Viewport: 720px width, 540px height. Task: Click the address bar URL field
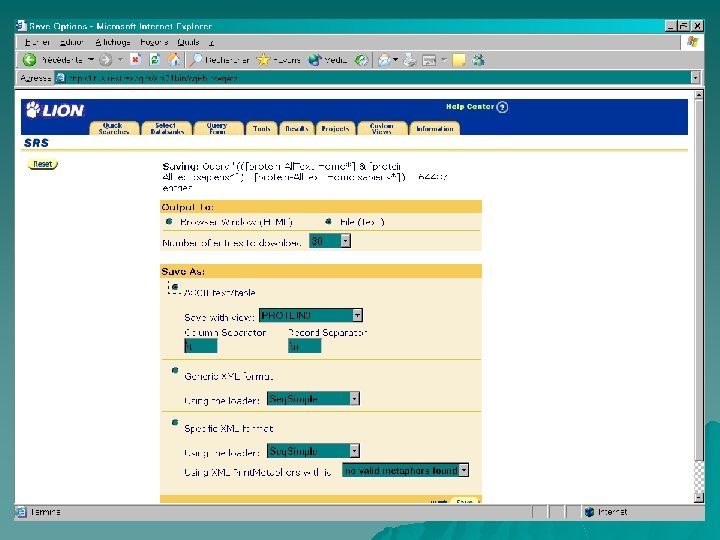click(378, 78)
